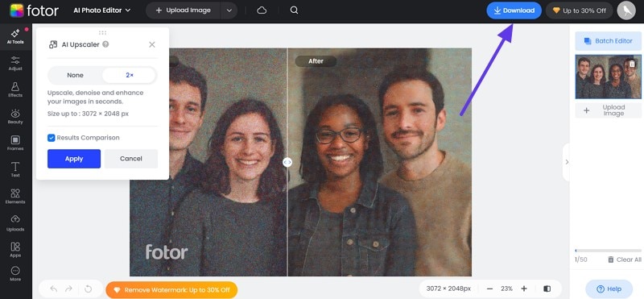644x299 pixels.
Task: Click the Apply button
Action: click(74, 159)
